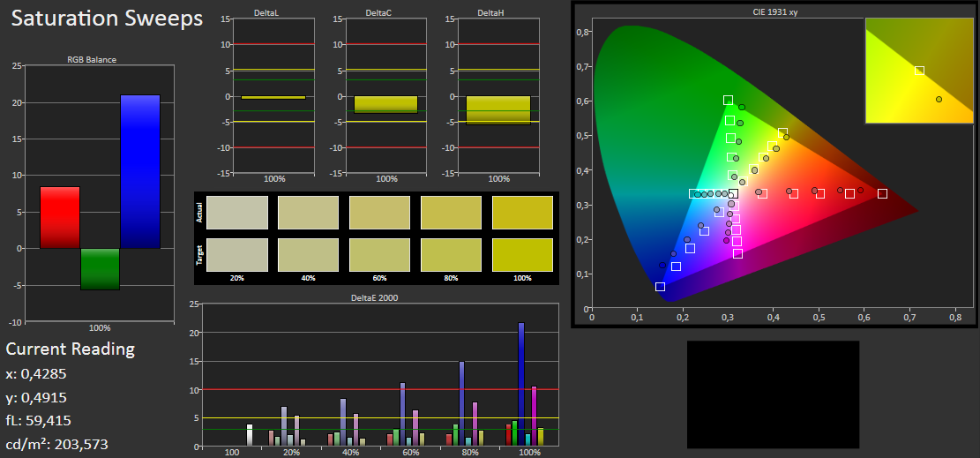Click the blue 80% bar in DeltaE 2000
The height and width of the screenshot is (458, 980).
462,403
